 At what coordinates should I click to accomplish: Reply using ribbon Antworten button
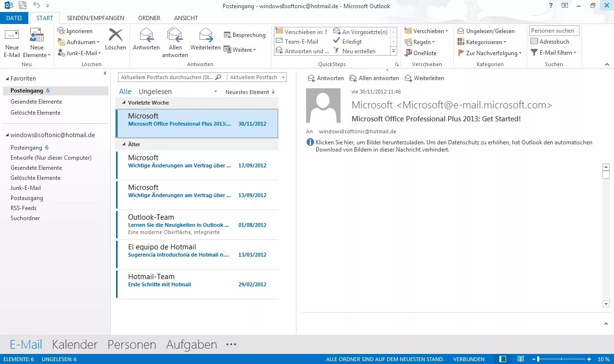click(146, 39)
